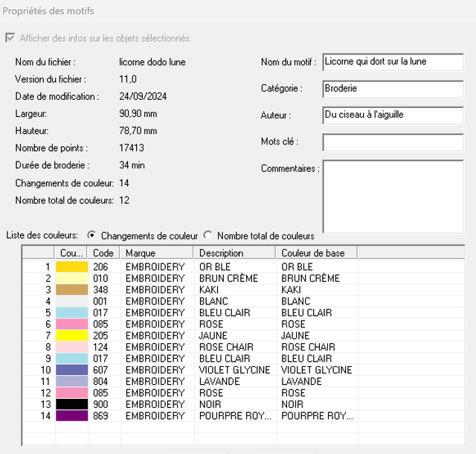Click 'BLEU CLAIR' base color in row 9
476x454 pixels.
point(306,359)
